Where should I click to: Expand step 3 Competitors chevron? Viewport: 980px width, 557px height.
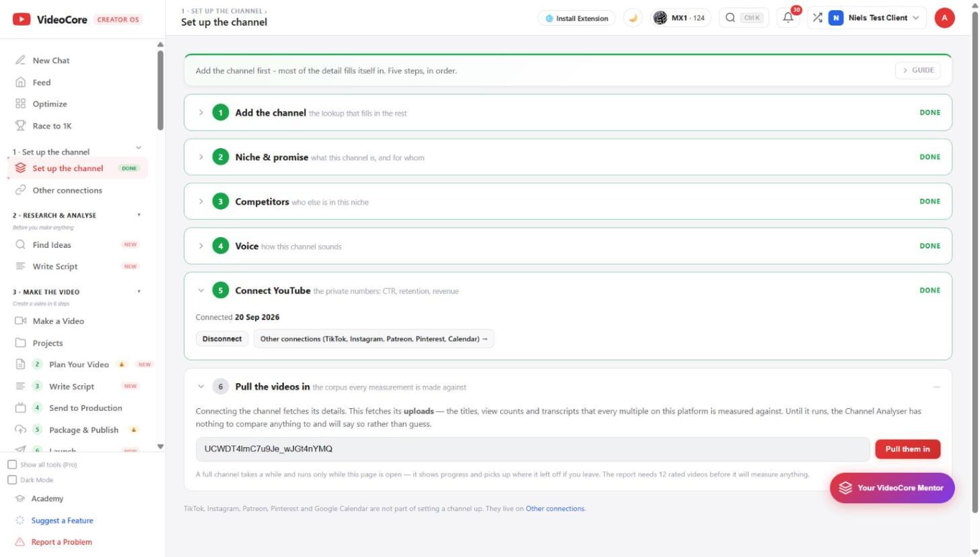tap(201, 201)
